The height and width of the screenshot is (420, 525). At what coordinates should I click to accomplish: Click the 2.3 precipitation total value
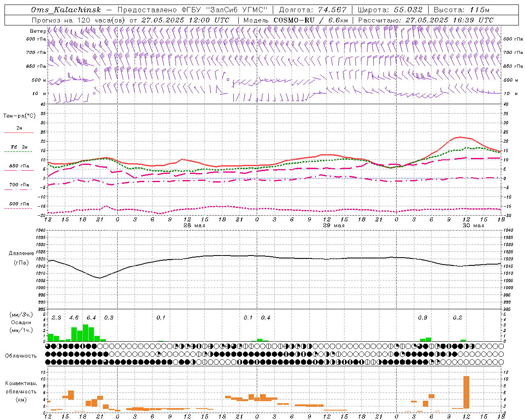[56, 318]
